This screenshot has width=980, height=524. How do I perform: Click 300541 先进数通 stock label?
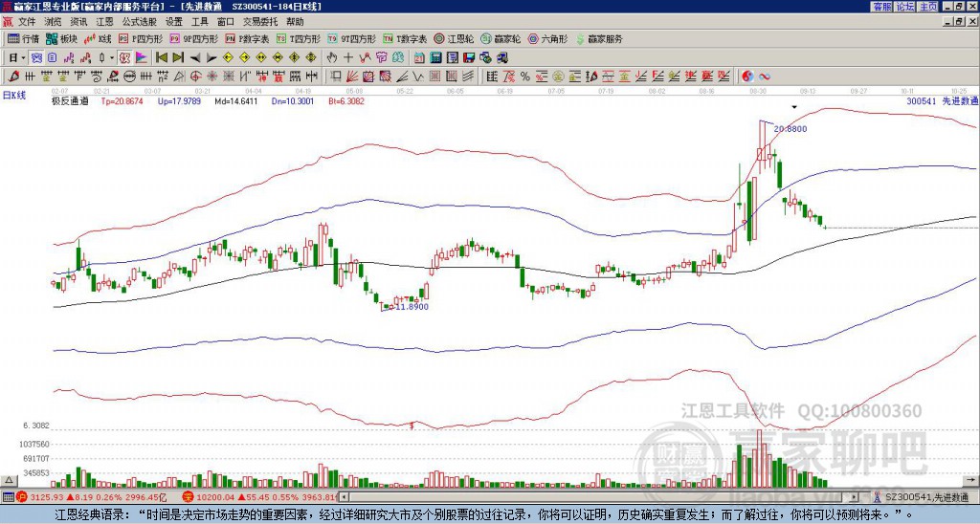pyautogui.click(x=943, y=100)
